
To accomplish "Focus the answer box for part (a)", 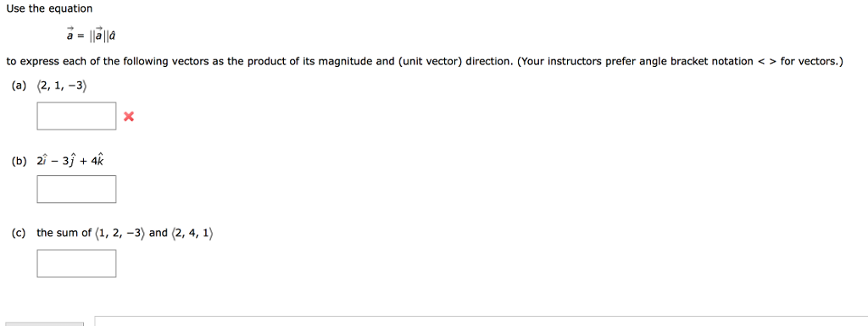I will pyautogui.click(x=76, y=116).
